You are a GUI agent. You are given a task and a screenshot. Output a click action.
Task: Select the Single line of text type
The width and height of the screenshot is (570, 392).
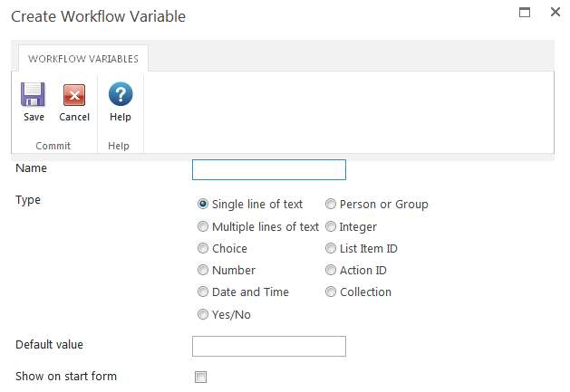click(x=203, y=205)
